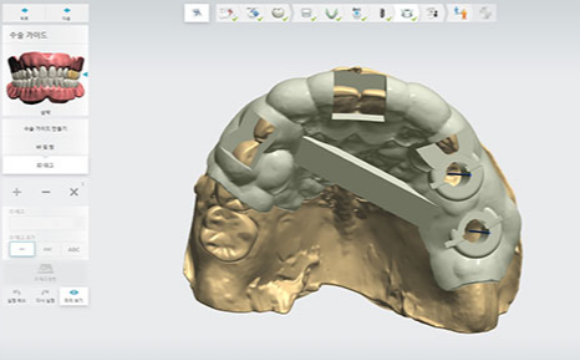The width and height of the screenshot is (580, 360).
Task: Expand the label dropdown field
Action: point(45,223)
